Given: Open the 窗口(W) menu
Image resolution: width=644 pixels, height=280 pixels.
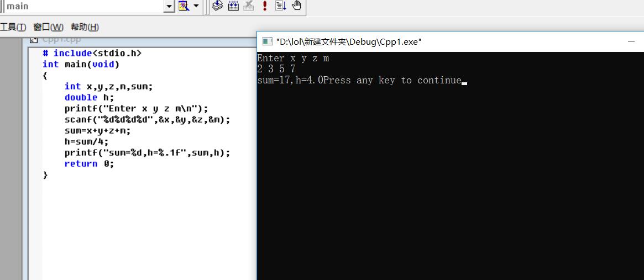Looking at the screenshot, I should (x=49, y=27).
